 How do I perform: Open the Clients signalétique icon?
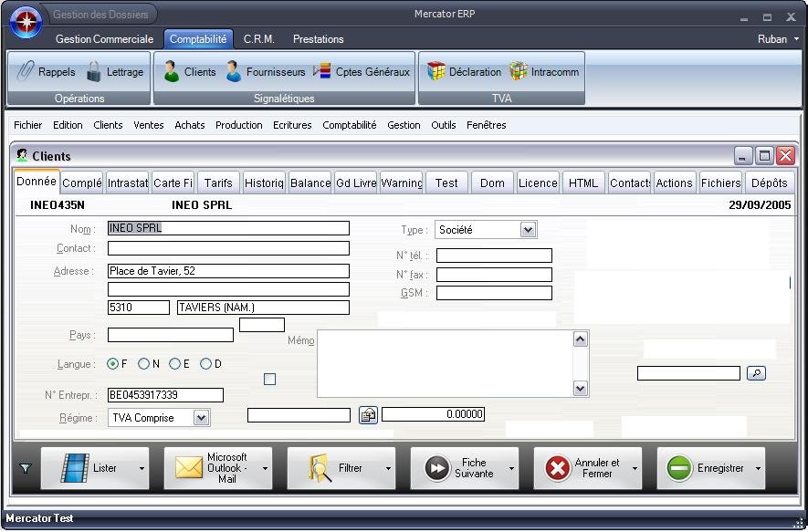[171, 72]
